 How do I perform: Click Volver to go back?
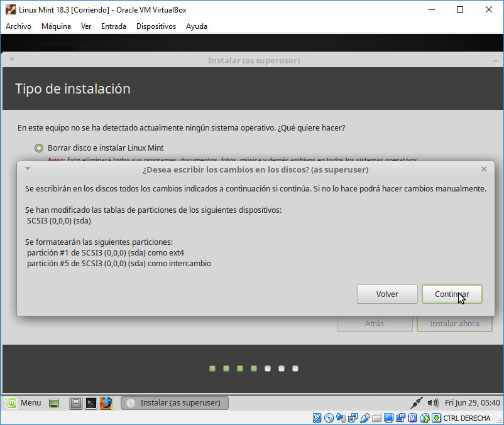pyautogui.click(x=387, y=294)
